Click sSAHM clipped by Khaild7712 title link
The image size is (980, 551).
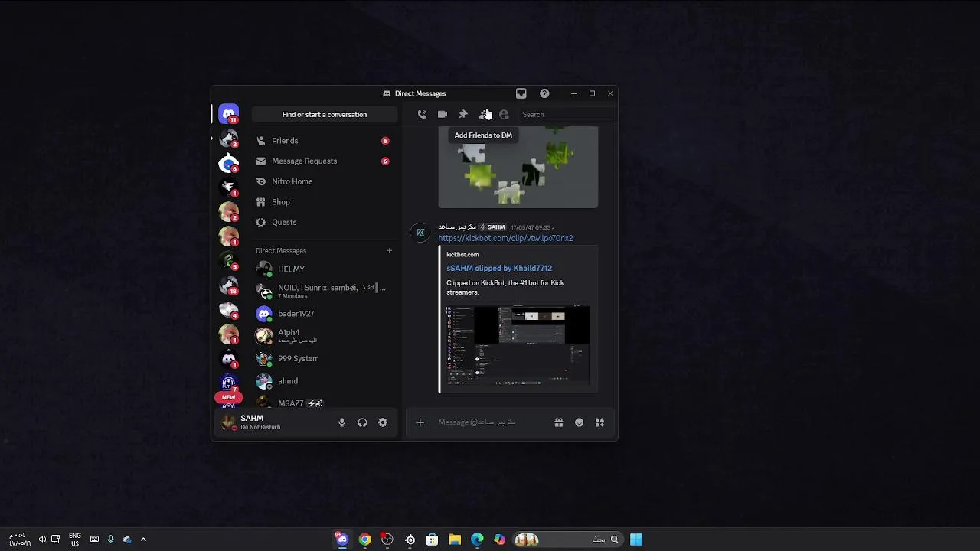pos(499,268)
